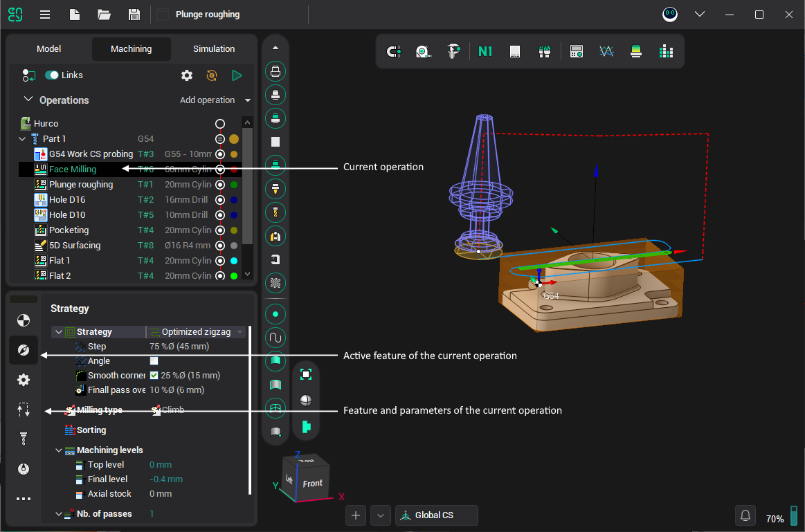
Task: Enable the Angle checkbox
Action: (x=154, y=361)
